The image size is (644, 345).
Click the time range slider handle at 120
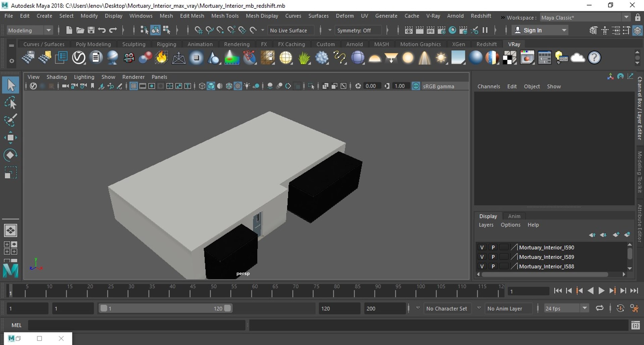(227, 308)
